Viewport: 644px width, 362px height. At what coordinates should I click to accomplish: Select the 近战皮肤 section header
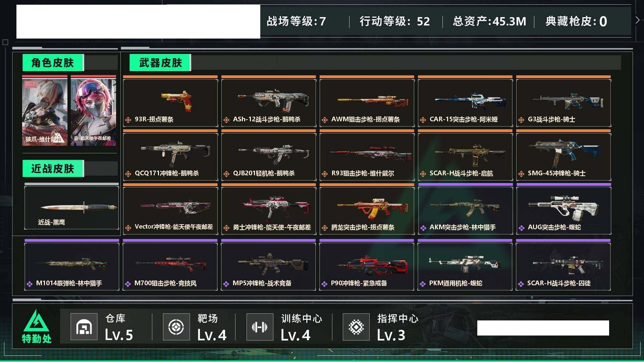coord(53,169)
